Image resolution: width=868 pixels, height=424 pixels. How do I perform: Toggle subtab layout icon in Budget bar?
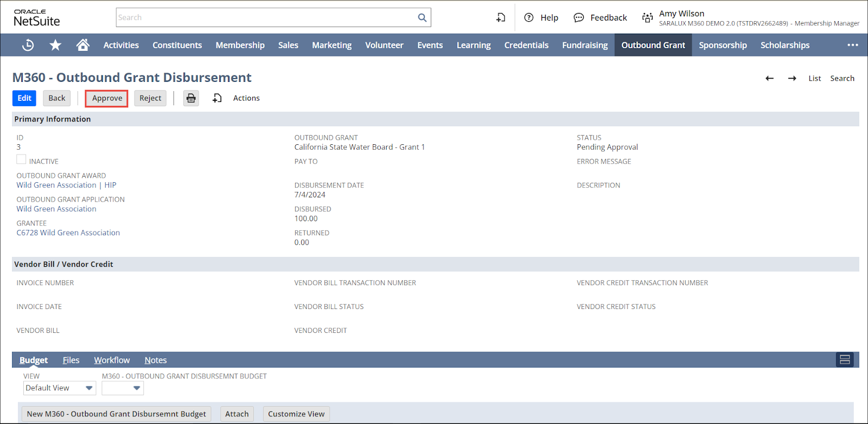click(x=845, y=359)
